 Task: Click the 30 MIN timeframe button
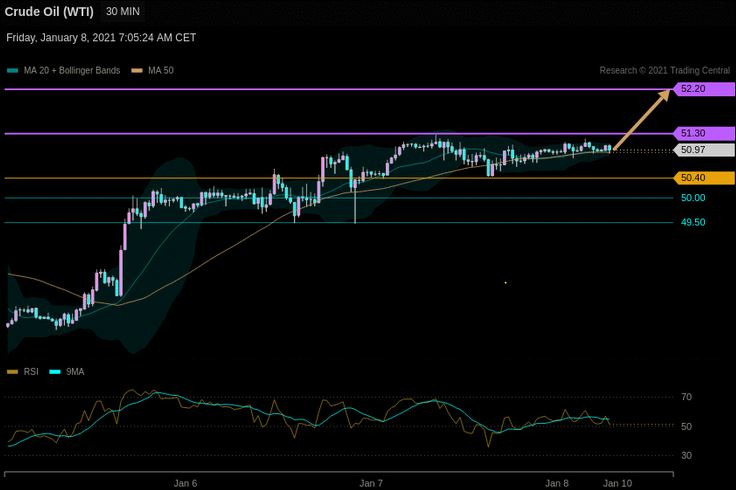click(123, 11)
